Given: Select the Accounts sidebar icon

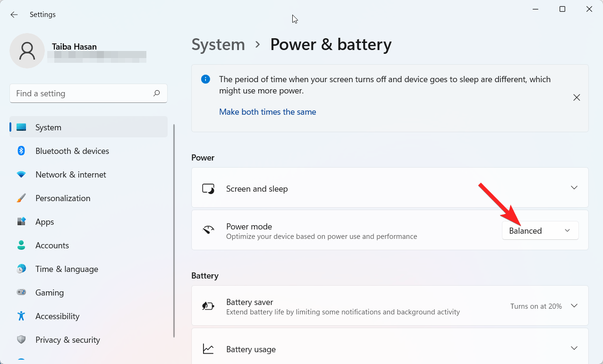Looking at the screenshot, I should [x=21, y=245].
